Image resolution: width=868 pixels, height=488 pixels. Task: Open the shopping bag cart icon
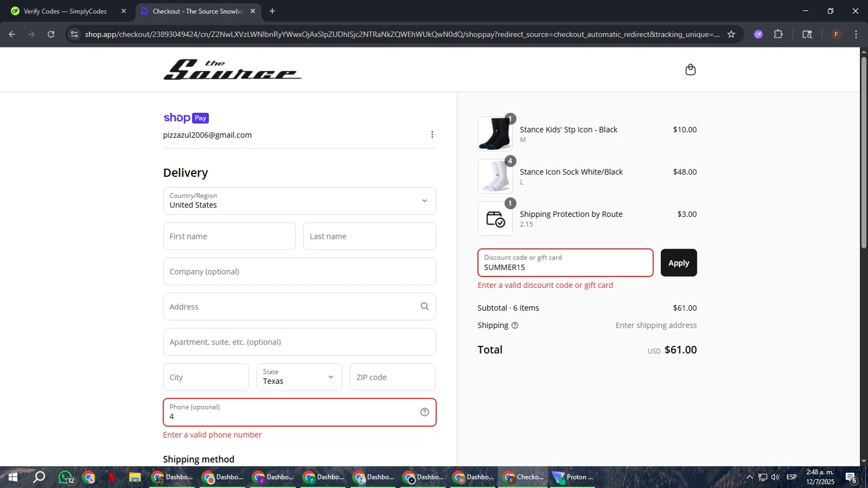(x=690, y=70)
